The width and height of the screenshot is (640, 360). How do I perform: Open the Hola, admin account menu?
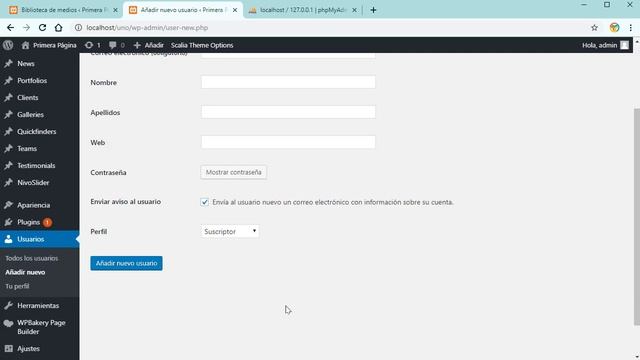pos(605,45)
